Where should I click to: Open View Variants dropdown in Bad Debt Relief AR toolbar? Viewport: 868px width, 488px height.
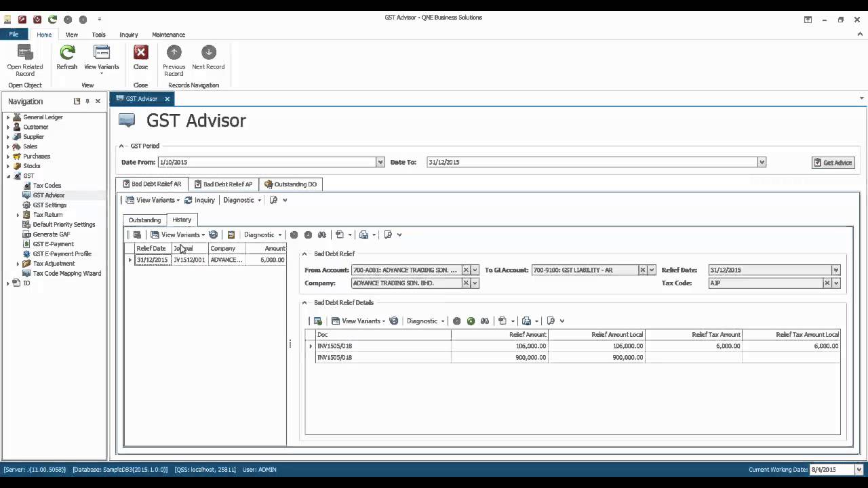(153, 200)
